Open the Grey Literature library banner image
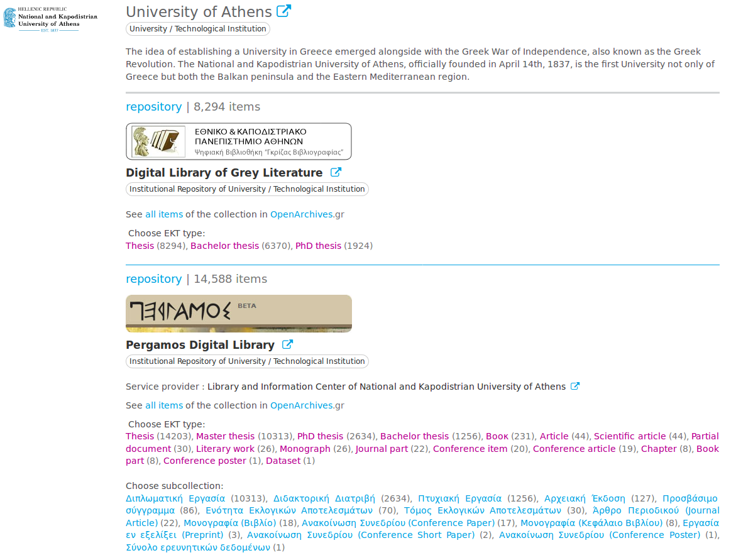Screen dimensions: 736x560 click(x=239, y=141)
